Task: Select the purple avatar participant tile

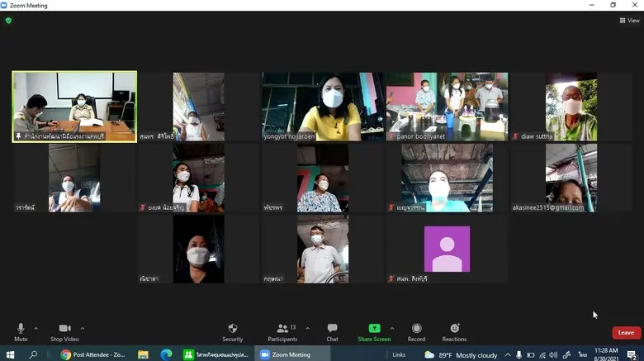Action: (x=447, y=249)
